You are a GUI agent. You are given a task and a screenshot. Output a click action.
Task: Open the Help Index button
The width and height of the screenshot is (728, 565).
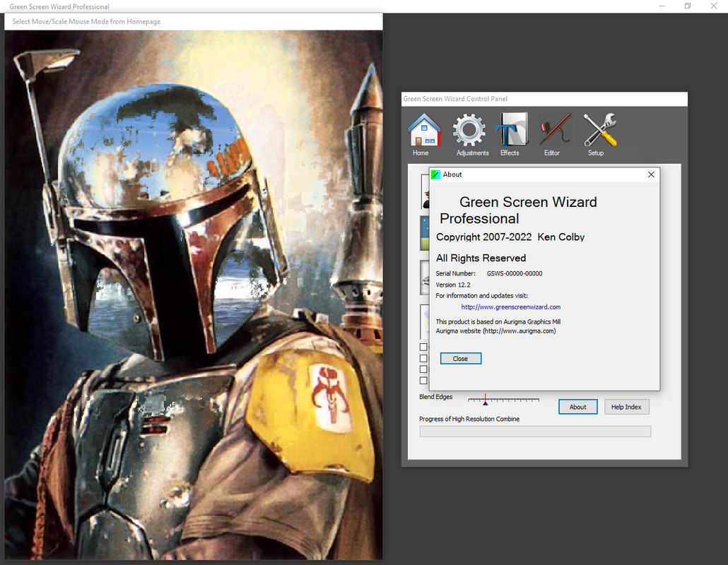626,407
